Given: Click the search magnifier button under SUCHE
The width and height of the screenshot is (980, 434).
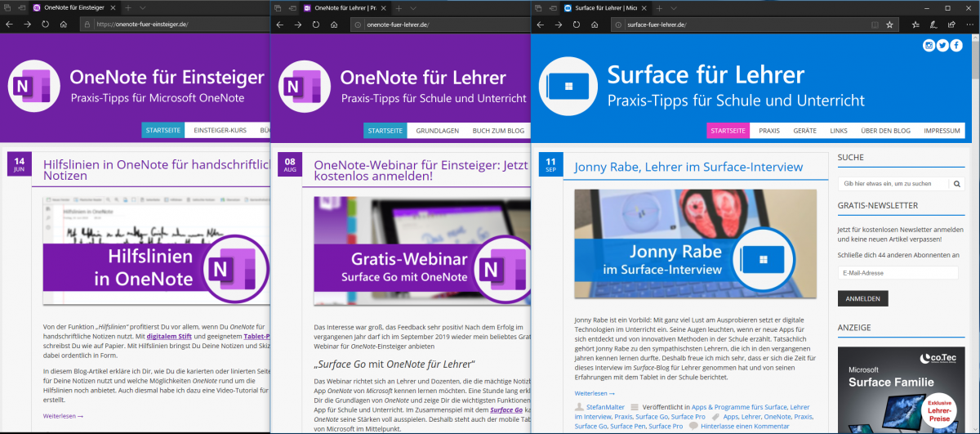Looking at the screenshot, I should click(956, 184).
